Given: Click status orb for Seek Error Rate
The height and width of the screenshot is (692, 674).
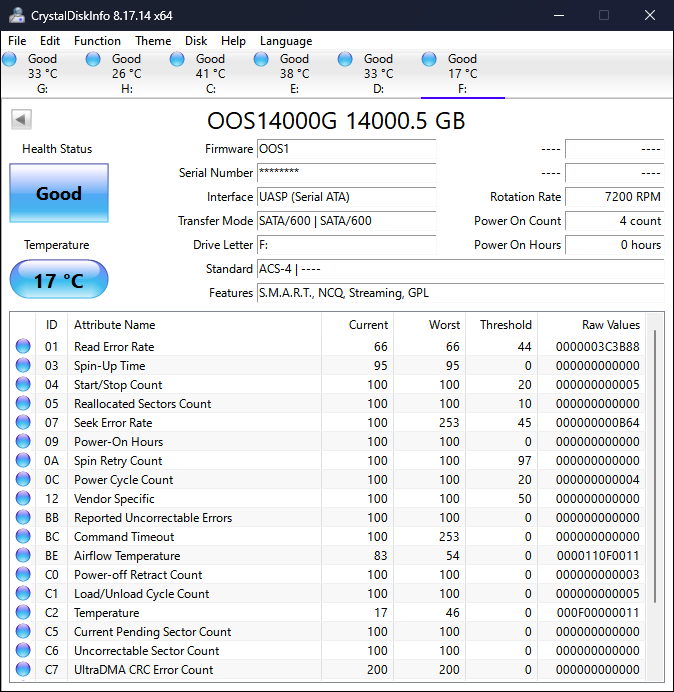Looking at the screenshot, I should pyautogui.click(x=23, y=422).
